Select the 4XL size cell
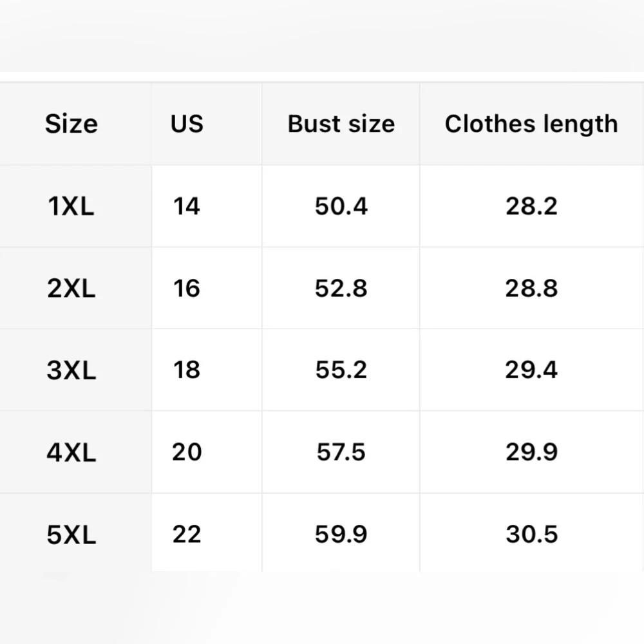 [x=71, y=452]
